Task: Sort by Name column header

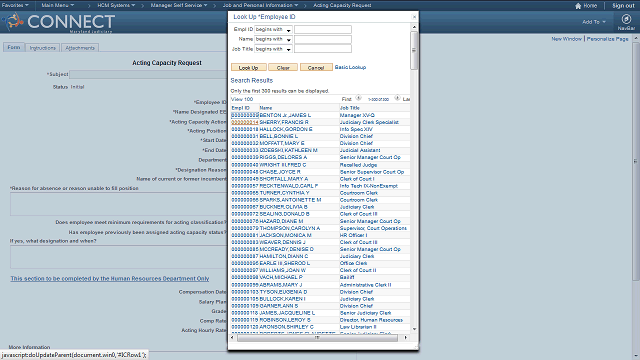Action: [266, 108]
